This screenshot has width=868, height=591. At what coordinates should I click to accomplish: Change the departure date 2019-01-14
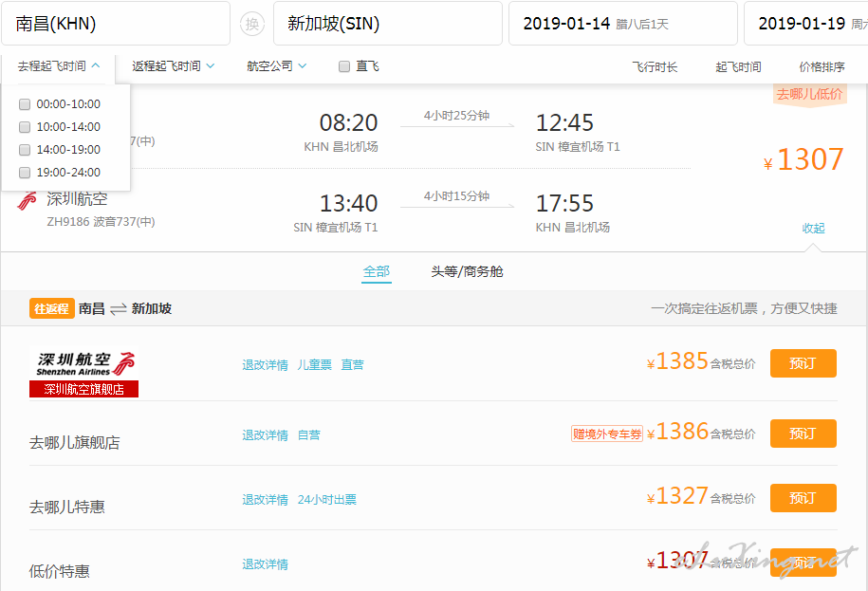tap(622, 23)
